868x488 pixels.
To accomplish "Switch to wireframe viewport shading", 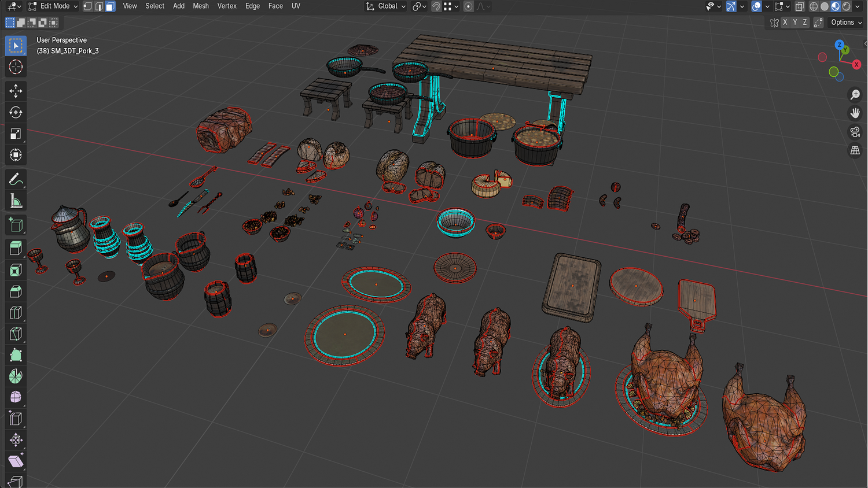I will [814, 6].
